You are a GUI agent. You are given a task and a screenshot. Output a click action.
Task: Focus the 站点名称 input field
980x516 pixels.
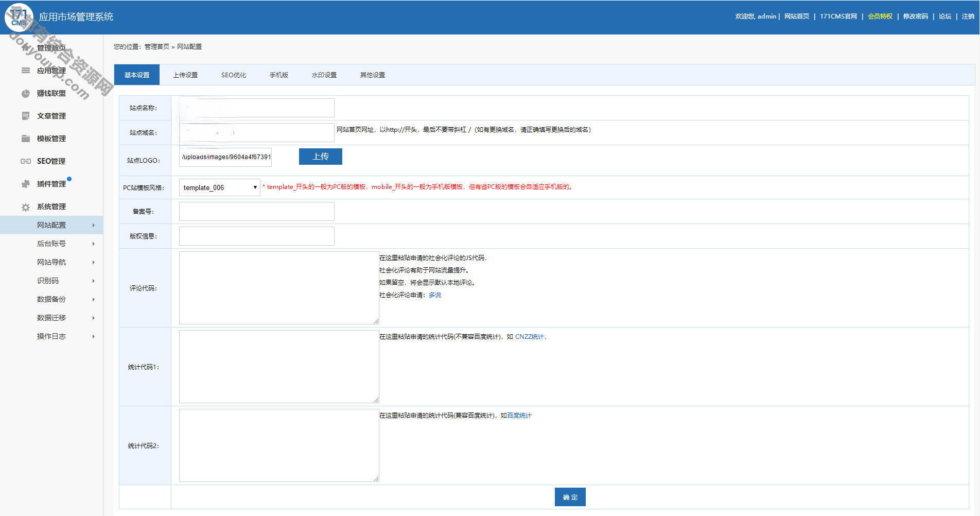click(x=257, y=108)
